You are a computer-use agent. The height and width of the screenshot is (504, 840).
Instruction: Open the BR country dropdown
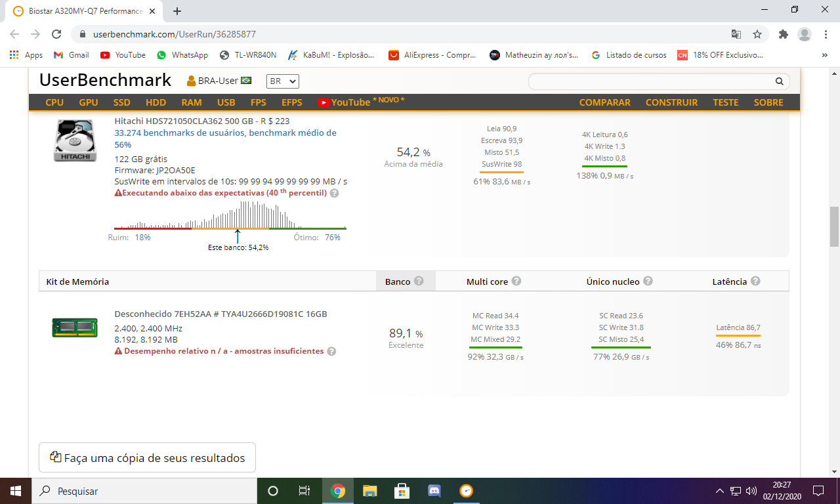(282, 81)
